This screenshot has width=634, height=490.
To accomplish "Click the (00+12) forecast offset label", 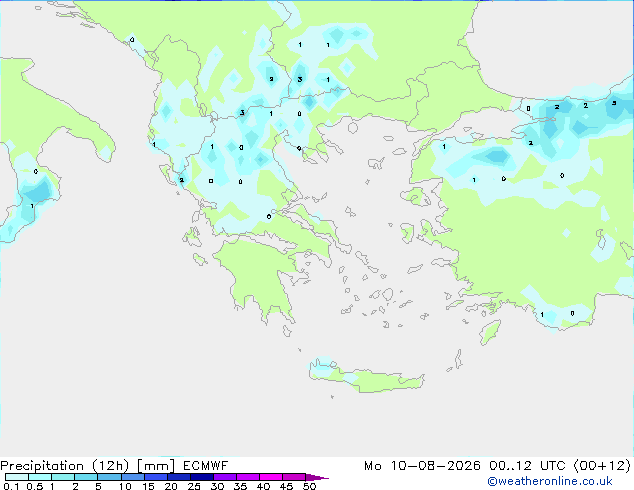I will (x=602, y=466).
